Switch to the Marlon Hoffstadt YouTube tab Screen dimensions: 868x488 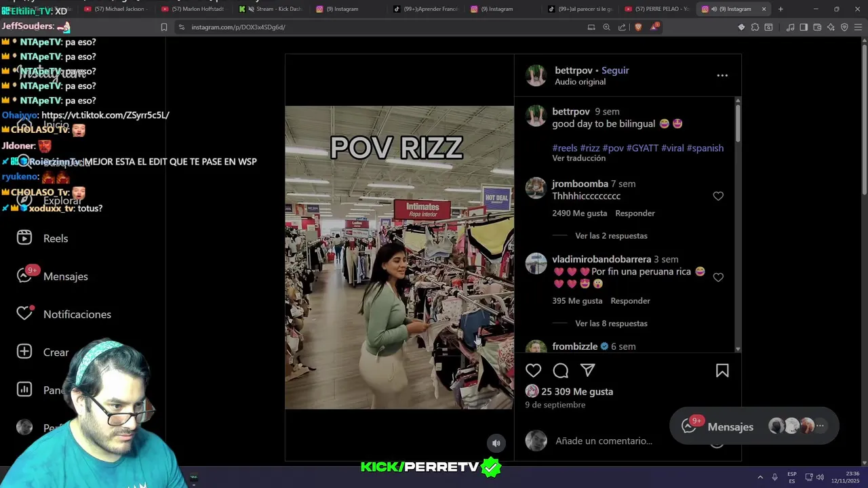point(193,9)
